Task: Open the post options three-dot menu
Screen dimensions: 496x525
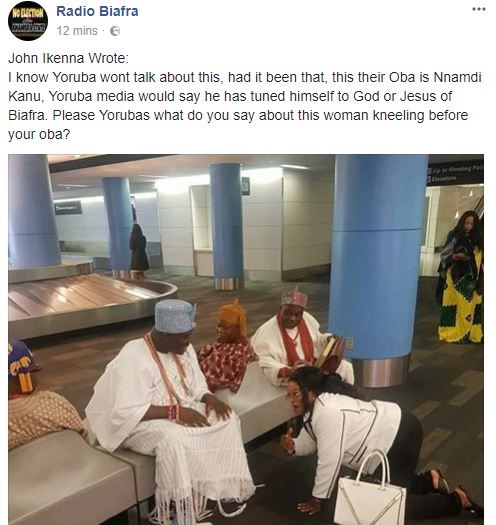Action: [479, 9]
